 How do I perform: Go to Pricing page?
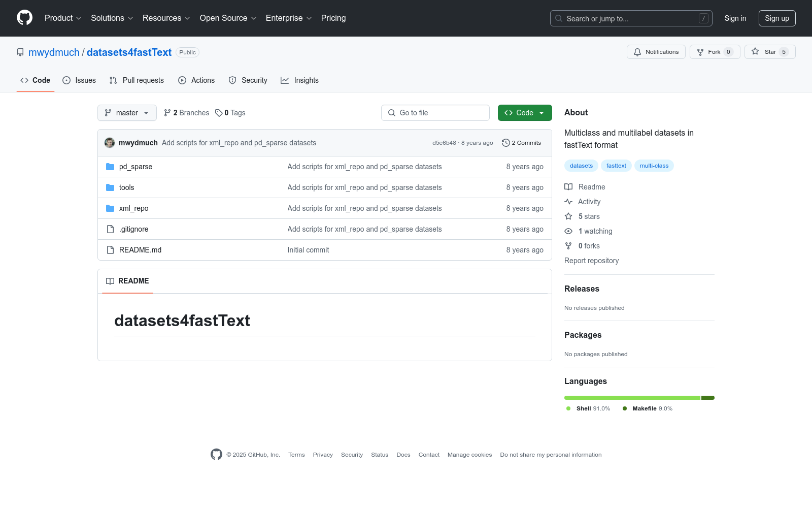pyautogui.click(x=333, y=18)
